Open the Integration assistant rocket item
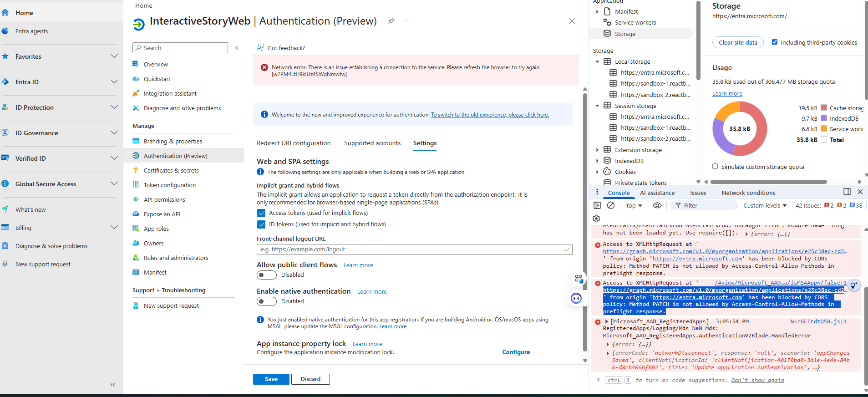 pyautogui.click(x=170, y=93)
